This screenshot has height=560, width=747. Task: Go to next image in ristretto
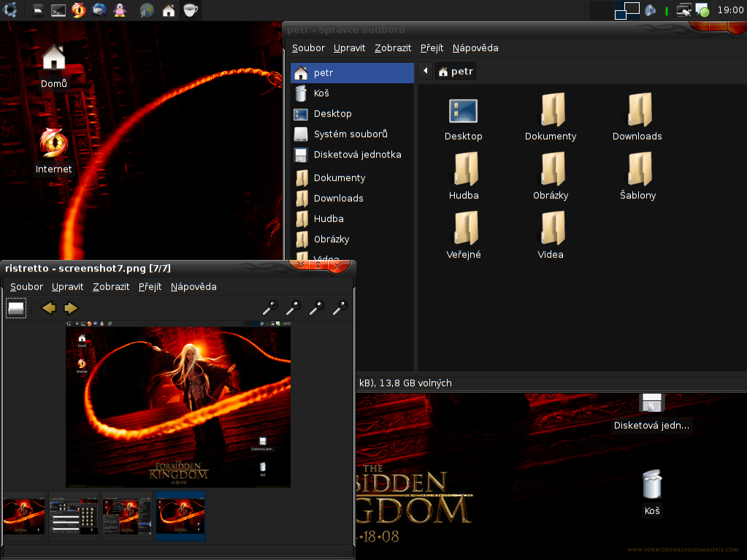[71, 308]
